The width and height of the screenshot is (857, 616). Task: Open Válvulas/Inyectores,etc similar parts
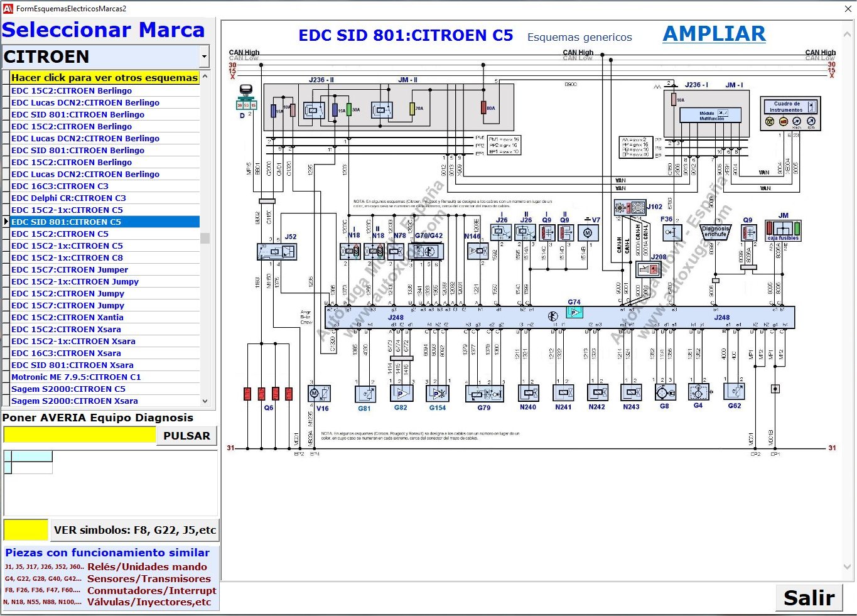(149, 602)
